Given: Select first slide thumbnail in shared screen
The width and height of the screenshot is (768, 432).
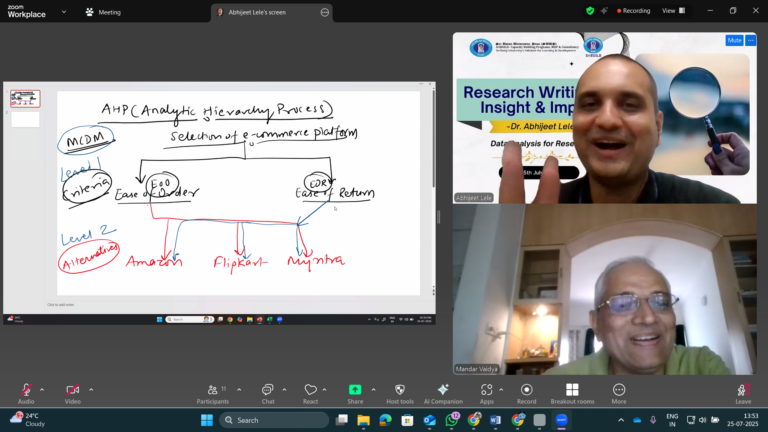Looking at the screenshot, I should pos(25,98).
